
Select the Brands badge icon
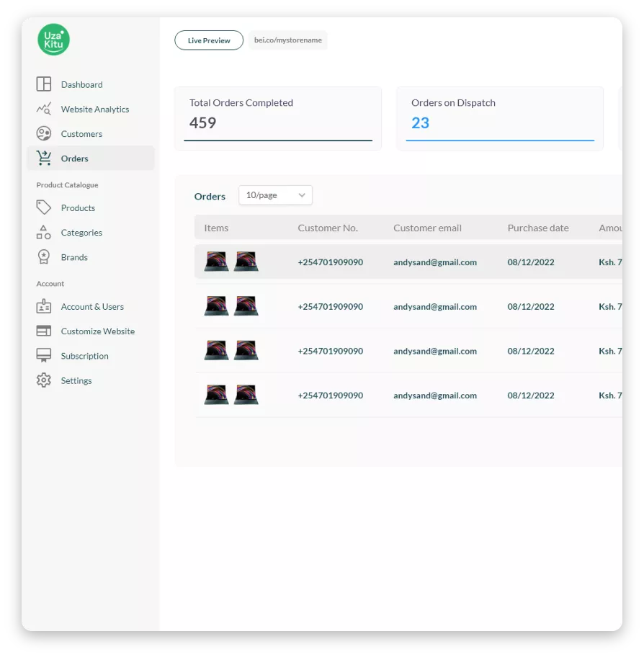tap(43, 256)
